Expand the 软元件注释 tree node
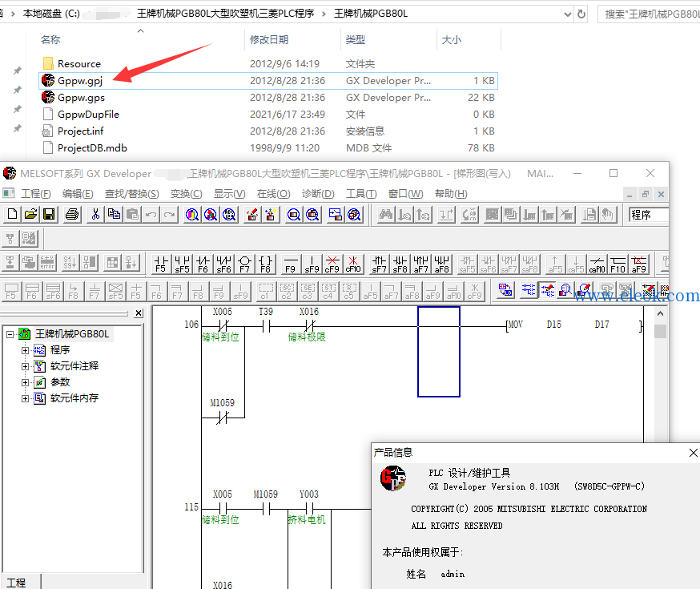 tap(25, 366)
